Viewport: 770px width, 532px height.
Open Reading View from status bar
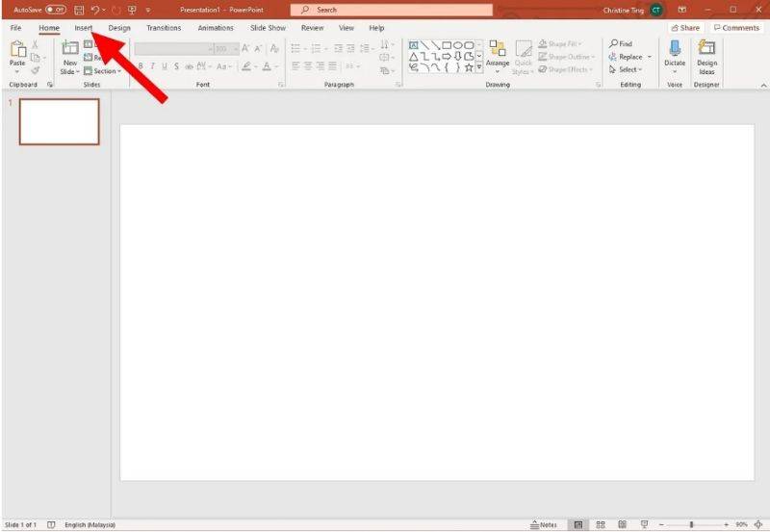click(x=618, y=524)
